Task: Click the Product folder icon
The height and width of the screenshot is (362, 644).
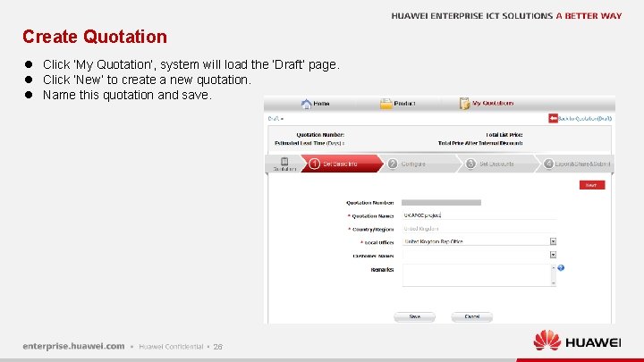Action: pos(386,104)
